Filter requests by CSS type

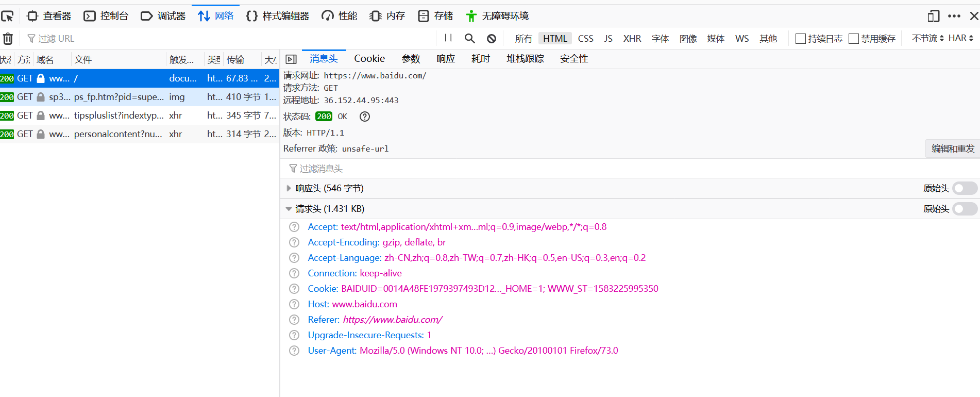[x=585, y=39]
